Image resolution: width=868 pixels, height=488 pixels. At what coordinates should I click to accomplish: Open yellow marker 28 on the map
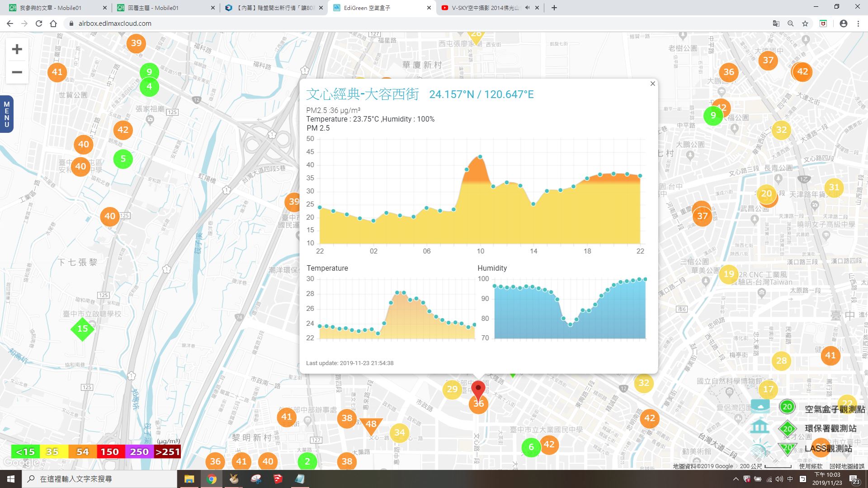782,361
